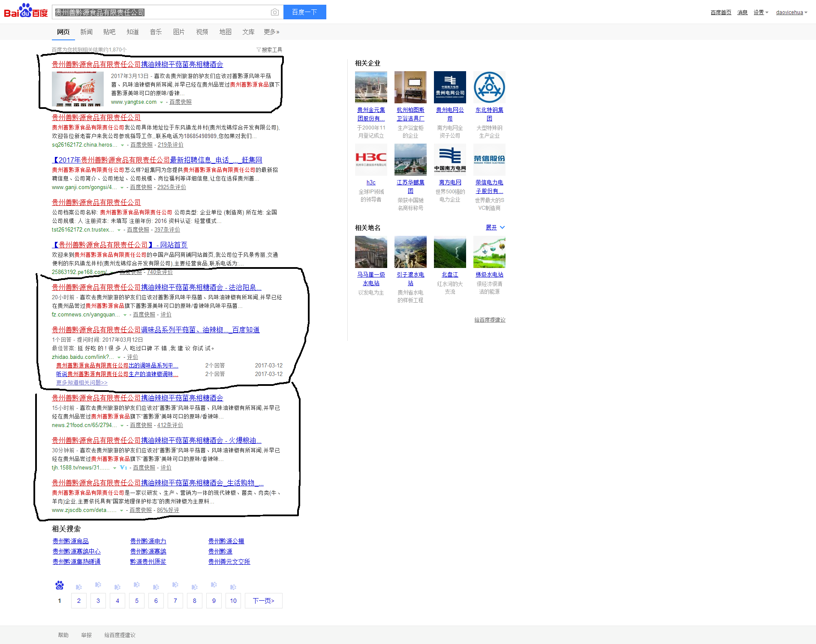Image resolution: width=816 pixels, height=644 pixels.
Task: Click 杭州柏图斯卫浴洁具厂 company thumbnail
Action: pos(410,87)
